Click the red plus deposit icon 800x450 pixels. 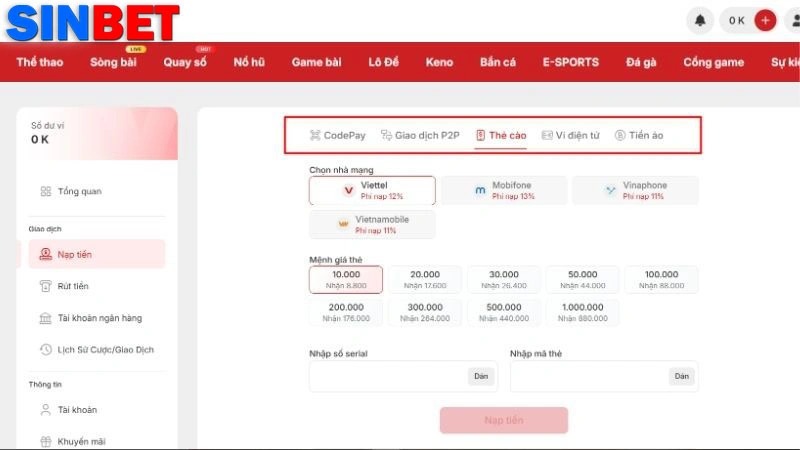click(765, 20)
